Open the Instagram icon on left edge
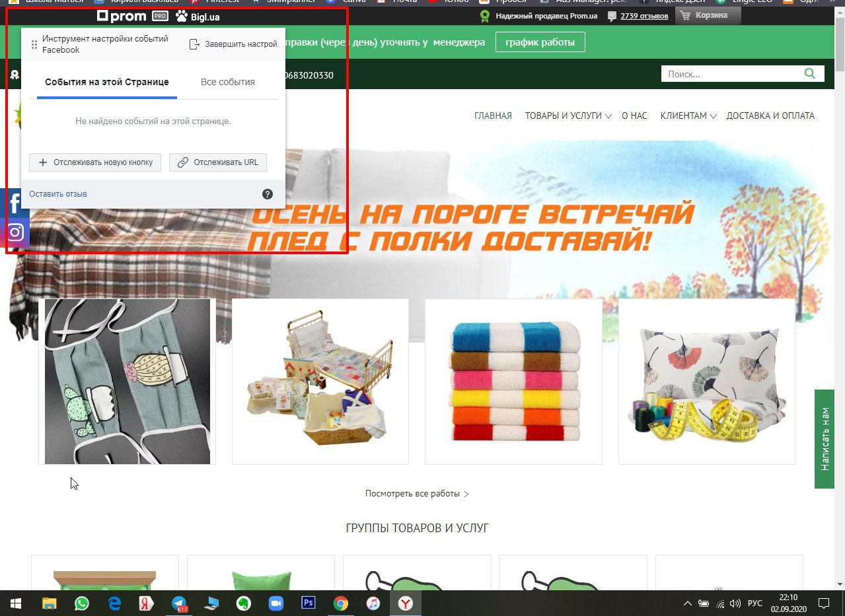845x616 pixels. [15, 232]
